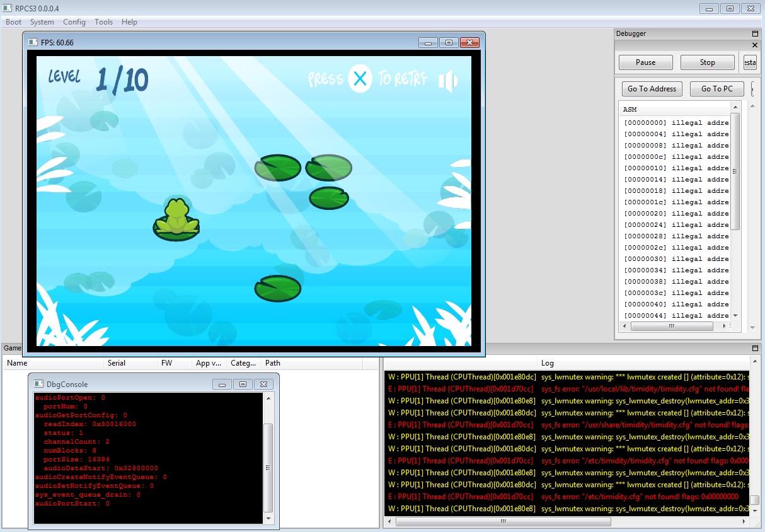Click the Categ... column header
Image resolution: width=765 pixels, height=532 pixels.
click(x=244, y=363)
